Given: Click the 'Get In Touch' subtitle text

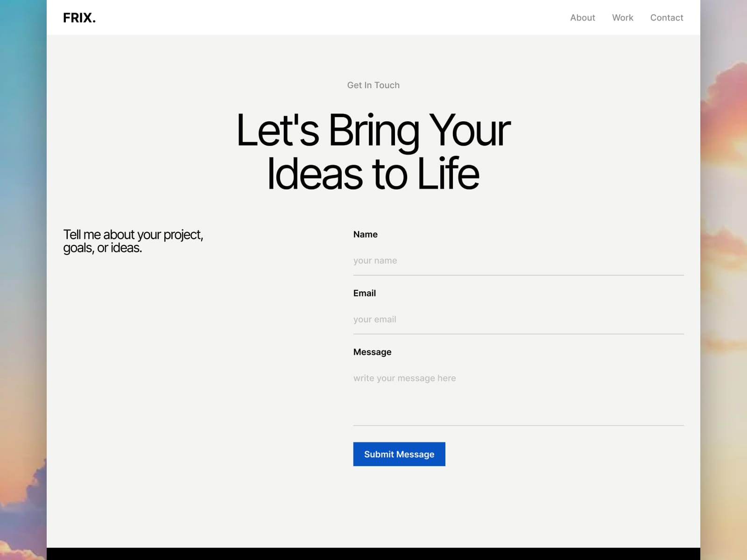Looking at the screenshot, I should 373,85.
